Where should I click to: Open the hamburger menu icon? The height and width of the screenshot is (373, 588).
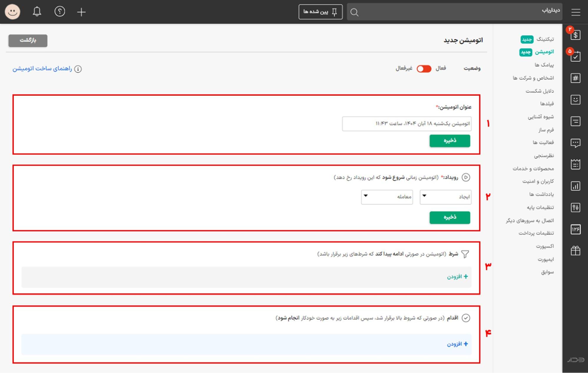click(x=576, y=12)
